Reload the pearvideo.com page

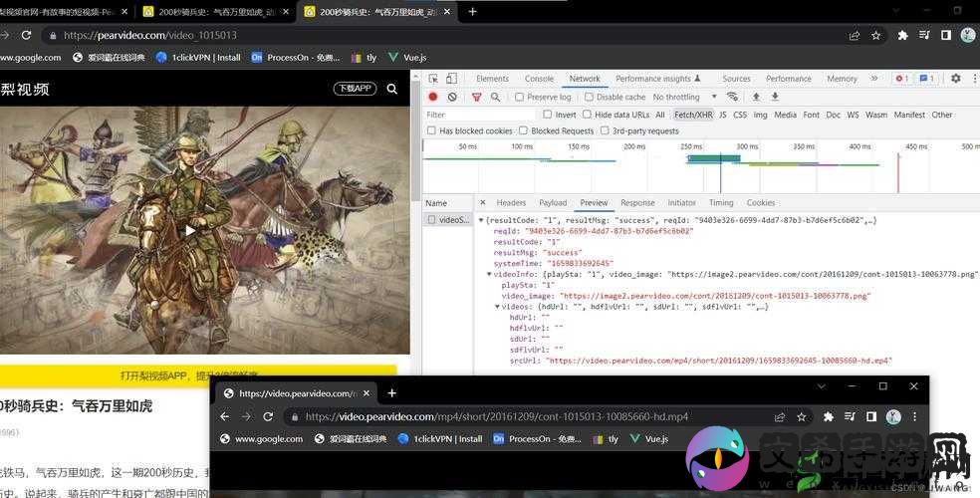26,35
